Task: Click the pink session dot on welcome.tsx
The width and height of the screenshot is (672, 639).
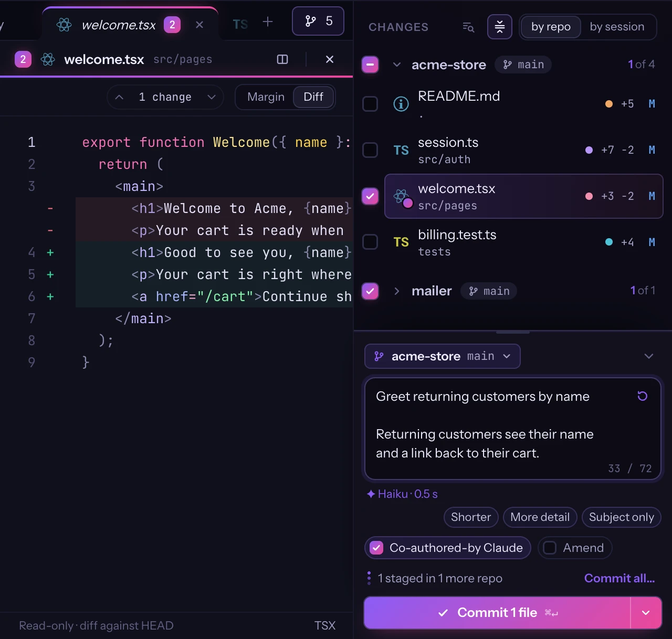Action: pos(589,196)
